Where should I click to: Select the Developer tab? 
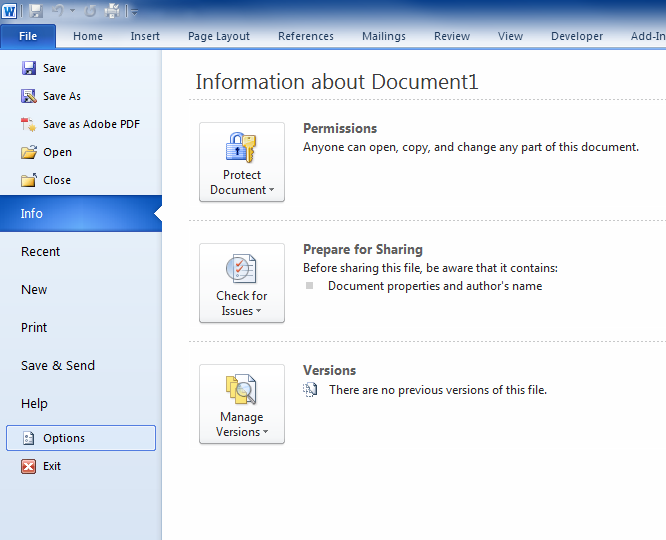tap(577, 36)
